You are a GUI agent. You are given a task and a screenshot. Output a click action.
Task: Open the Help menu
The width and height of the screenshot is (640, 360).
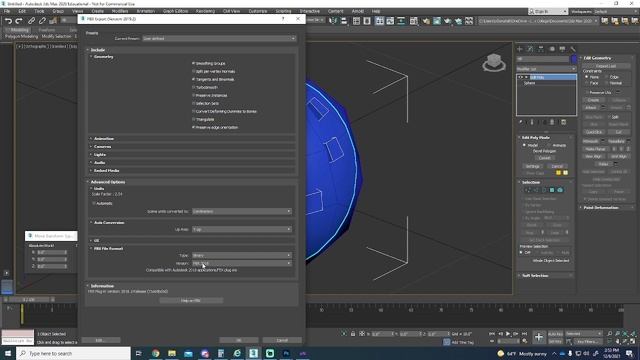(376, 11)
